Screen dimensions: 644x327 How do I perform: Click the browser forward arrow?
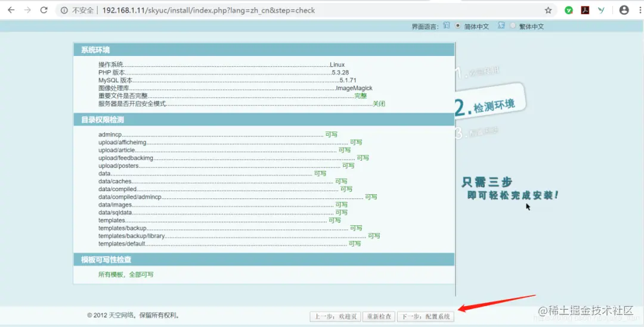[x=27, y=10]
